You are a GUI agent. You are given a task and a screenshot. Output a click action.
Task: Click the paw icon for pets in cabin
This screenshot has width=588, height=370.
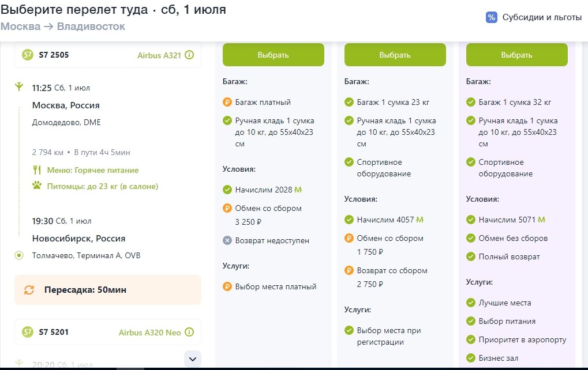[37, 186]
